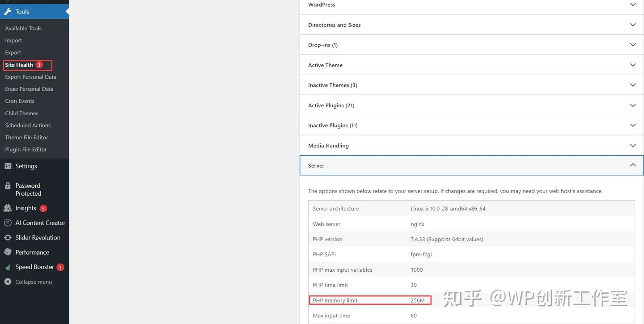Viewport: 644px width, 324px height.
Task: Click the Collapse menu label
Action: coord(34,282)
